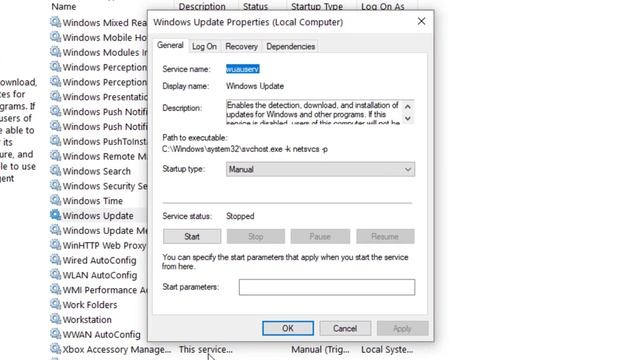Select Wired AutoConfig service row
Screen dimensions: 640x360
99,260
